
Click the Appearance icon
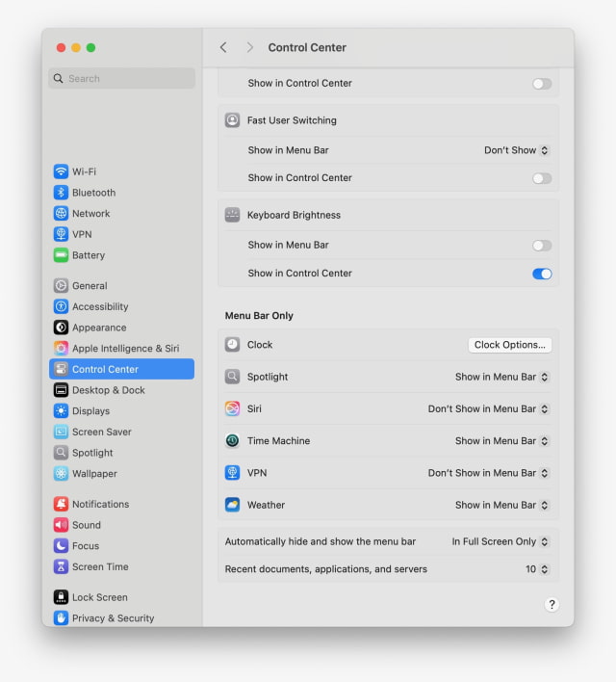[x=61, y=328]
